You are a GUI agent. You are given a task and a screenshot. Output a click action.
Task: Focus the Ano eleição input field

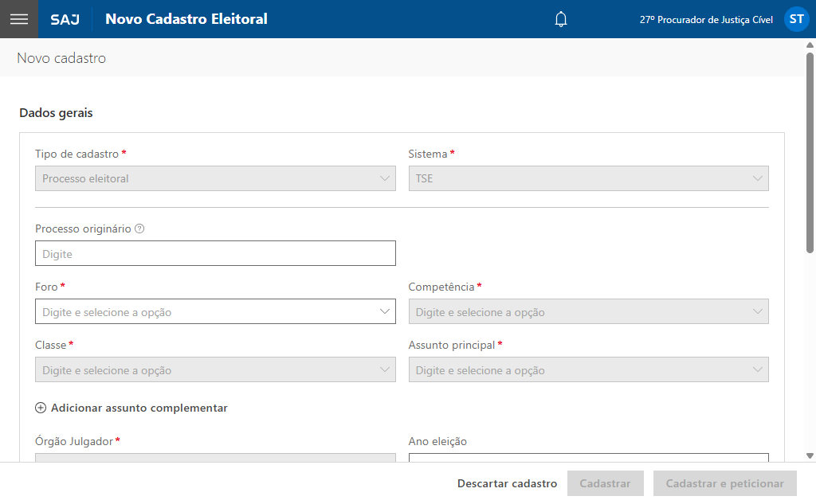coord(588,457)
